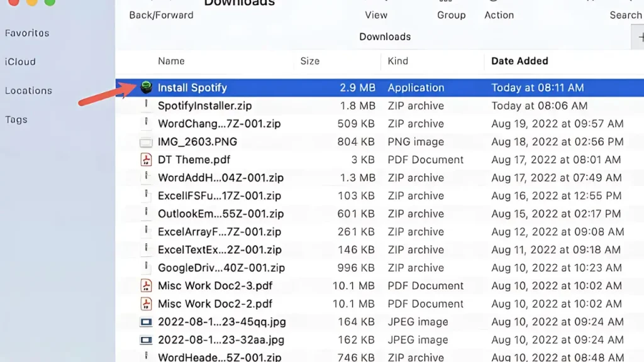Click the 2022-08-1...23-45qq.jpg image icon
The height and width of the screenshot is (362, 644).
click(x=146, y=322)
